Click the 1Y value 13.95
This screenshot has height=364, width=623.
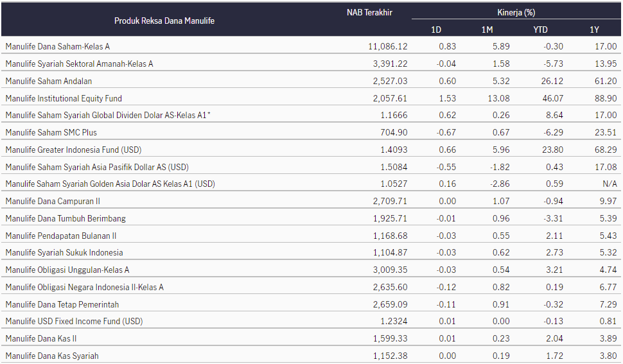click(606, 64)
